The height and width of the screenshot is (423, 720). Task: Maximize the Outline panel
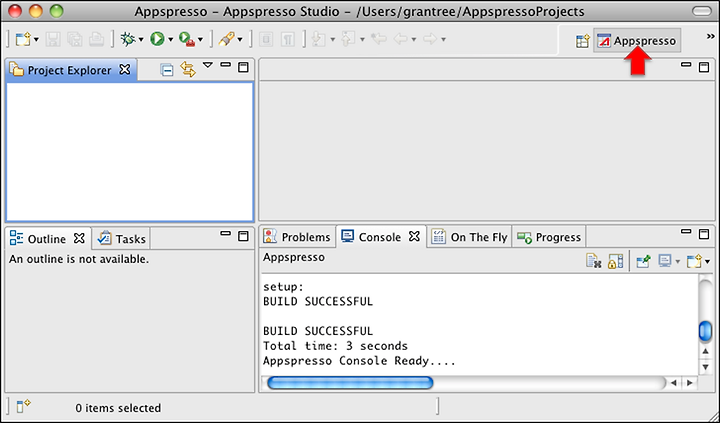pos(243,236)
